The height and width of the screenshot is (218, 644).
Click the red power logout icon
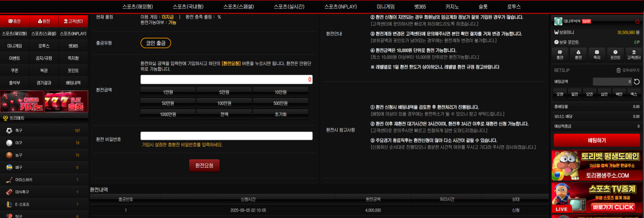pos(637,21)
